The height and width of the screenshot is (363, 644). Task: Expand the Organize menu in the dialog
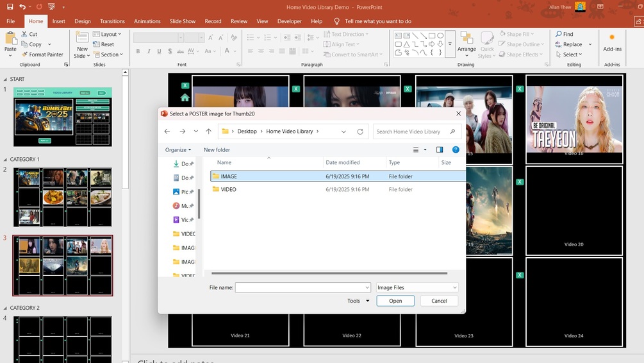178,149
